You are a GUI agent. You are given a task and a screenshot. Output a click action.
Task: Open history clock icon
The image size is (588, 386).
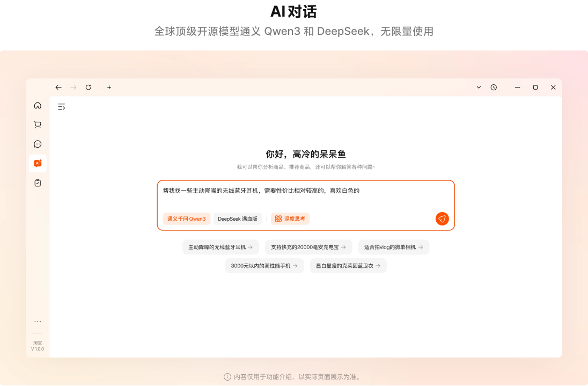pos(494,88)
